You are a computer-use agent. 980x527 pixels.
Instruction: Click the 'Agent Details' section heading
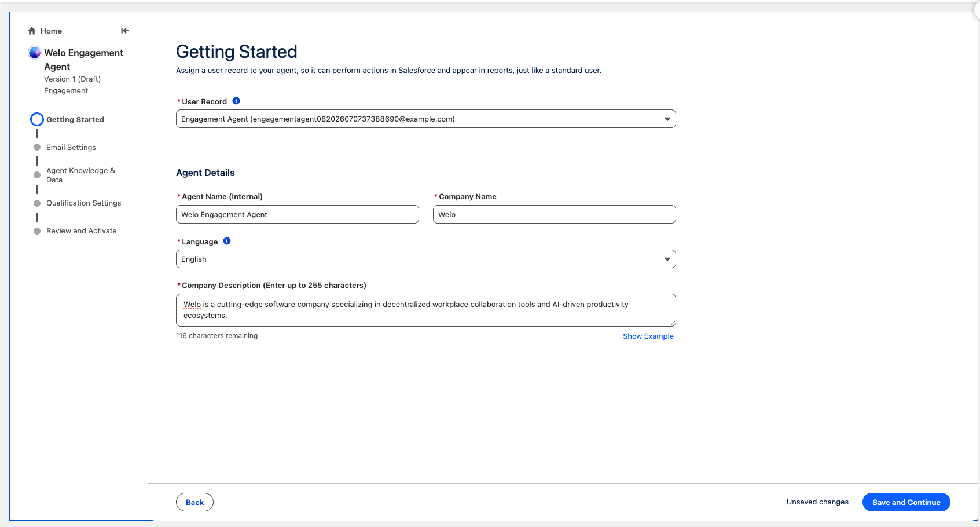click(205, 173)
